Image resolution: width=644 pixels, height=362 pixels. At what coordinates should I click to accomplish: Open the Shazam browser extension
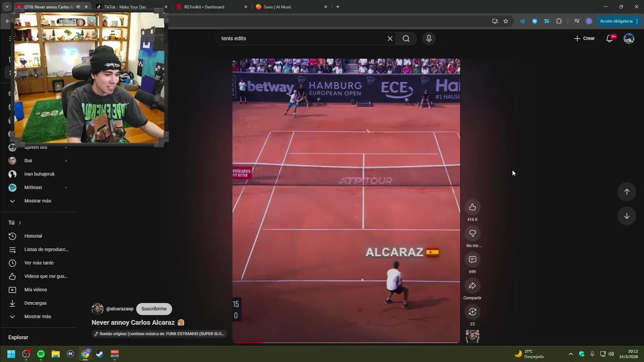pos(534,21)
